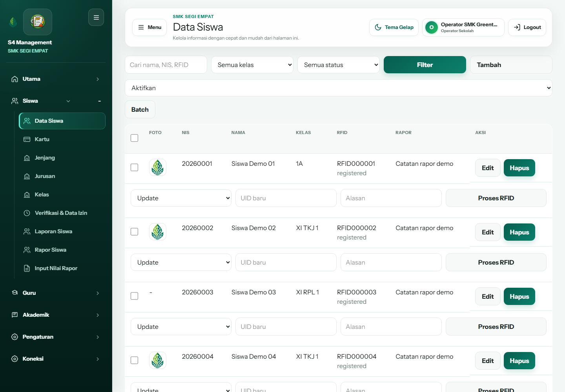Open Update dropdown under Siswa Demo 01
The width and height of the screenshot is (565, 392).
[x=181, y=198]
